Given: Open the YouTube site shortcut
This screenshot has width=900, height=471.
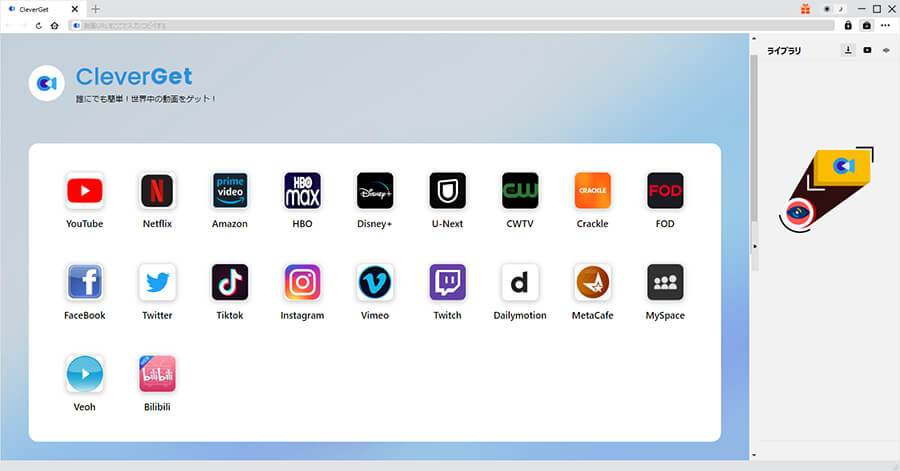Looking at the screenshot, I should pos(84,190).
